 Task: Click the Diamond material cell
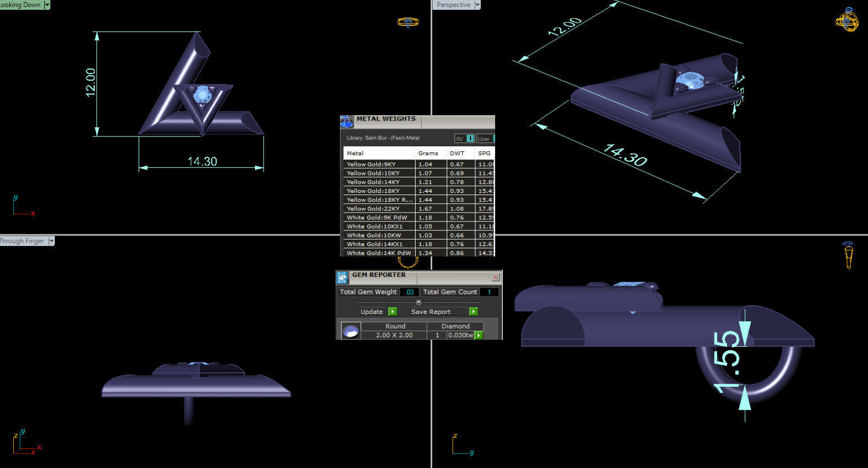[456, 326]
